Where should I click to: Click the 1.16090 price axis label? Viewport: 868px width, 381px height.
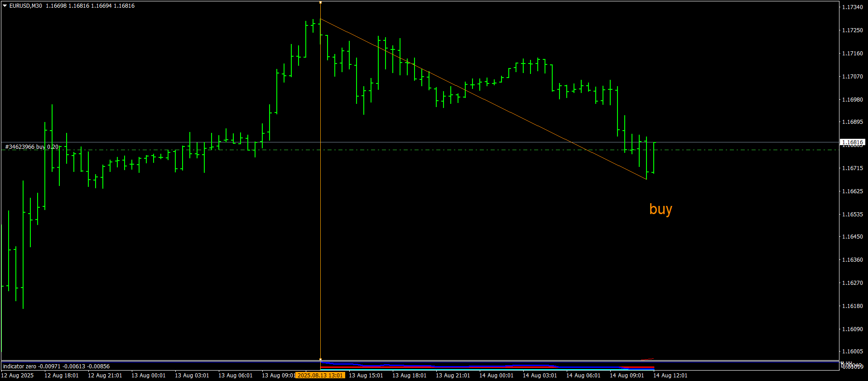tap(852, 329)
